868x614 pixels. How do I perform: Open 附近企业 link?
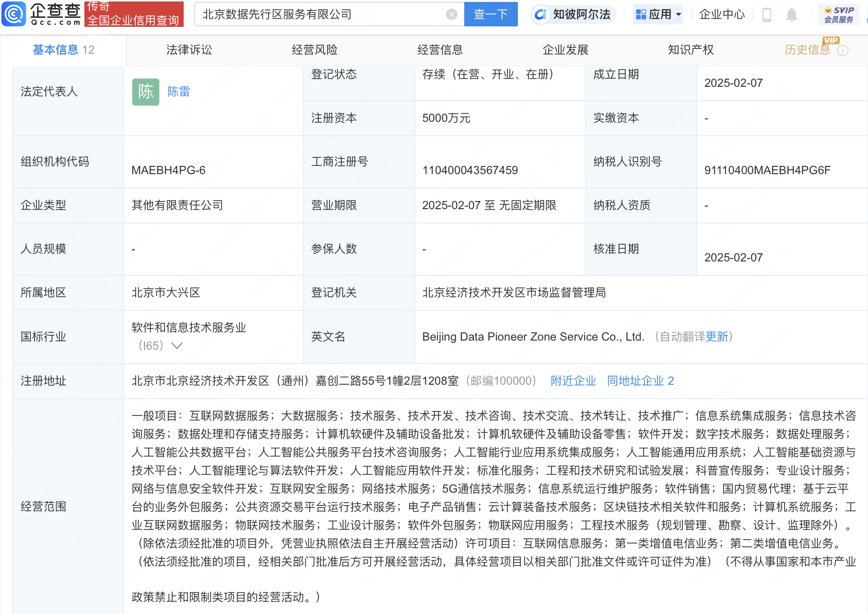pyautogui.click(x=573, y=381)
